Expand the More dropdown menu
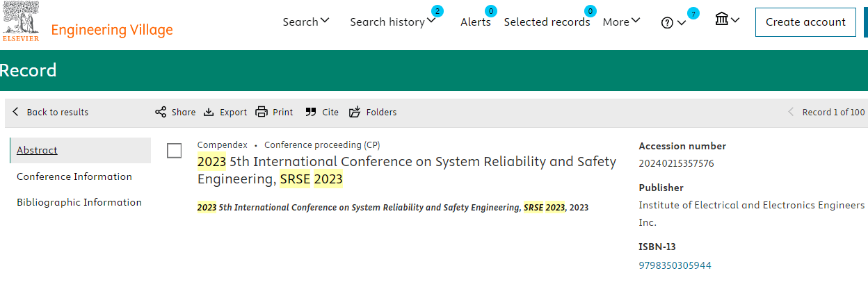The width and height of the screenshot is (868, 289). 622,22
